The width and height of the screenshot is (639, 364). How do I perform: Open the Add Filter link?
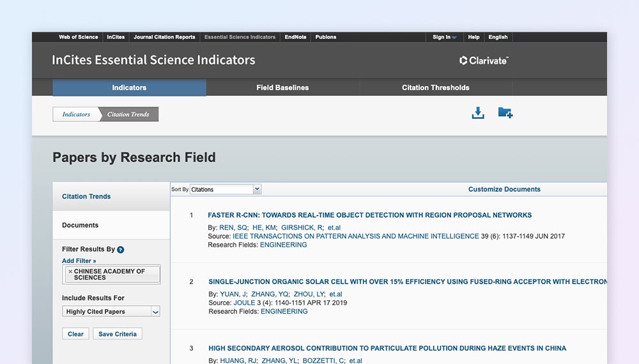(79, 261)
